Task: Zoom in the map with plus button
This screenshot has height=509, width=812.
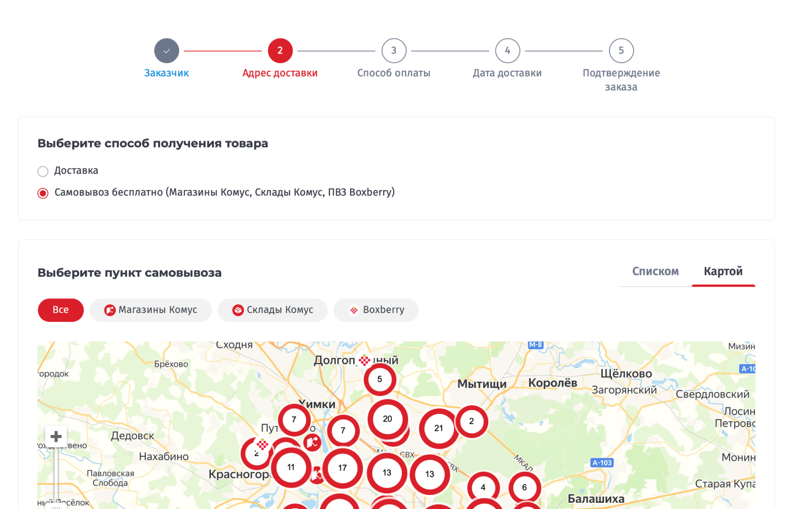Action: pos(56,436)
